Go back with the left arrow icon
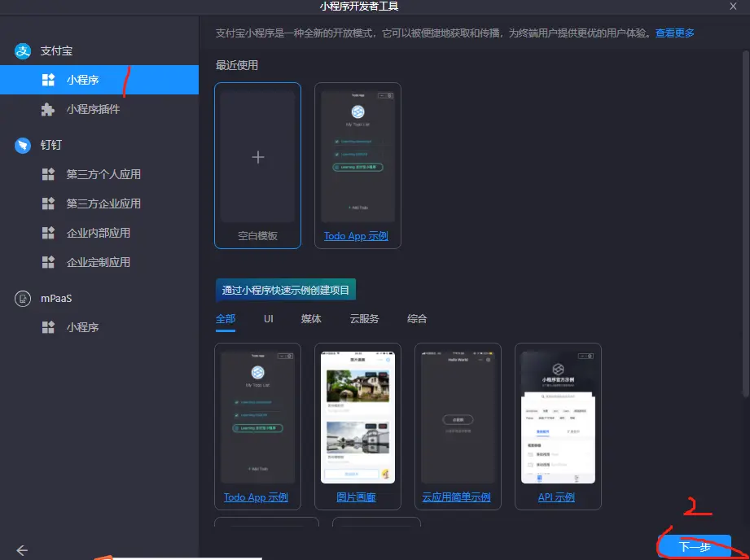750x560 pixels. tap(22, 550)
